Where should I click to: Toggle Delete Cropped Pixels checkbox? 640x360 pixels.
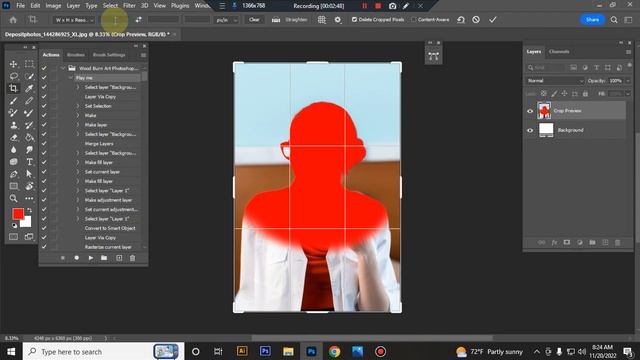pyautogui.click(x=354, y=20)
